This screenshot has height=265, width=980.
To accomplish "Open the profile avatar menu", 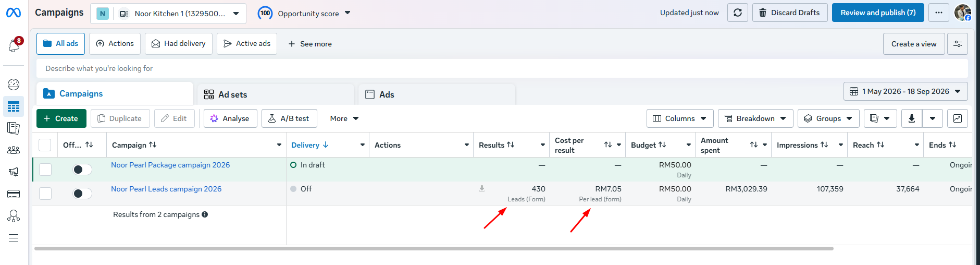I will pyautogui.click(x=963, y=13).
